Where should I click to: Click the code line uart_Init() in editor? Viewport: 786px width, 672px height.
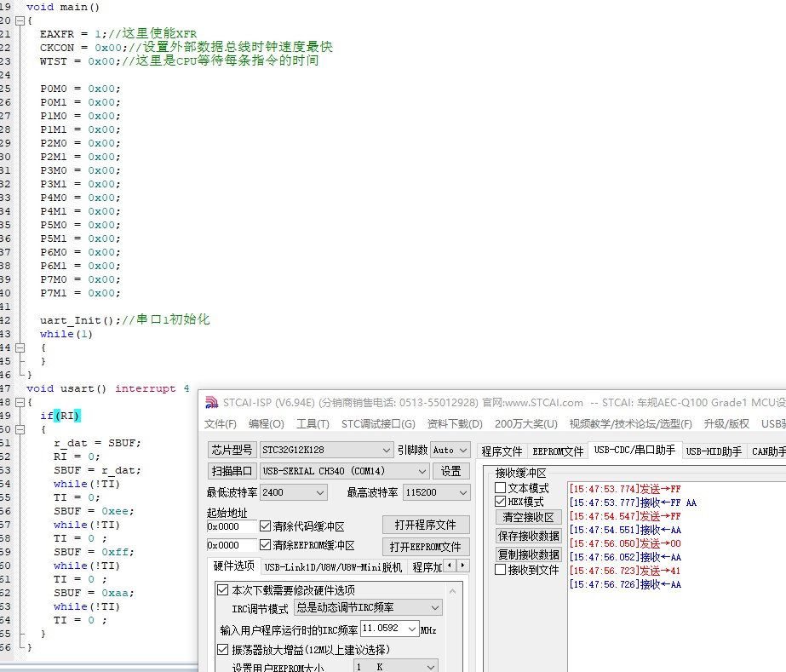125,319
